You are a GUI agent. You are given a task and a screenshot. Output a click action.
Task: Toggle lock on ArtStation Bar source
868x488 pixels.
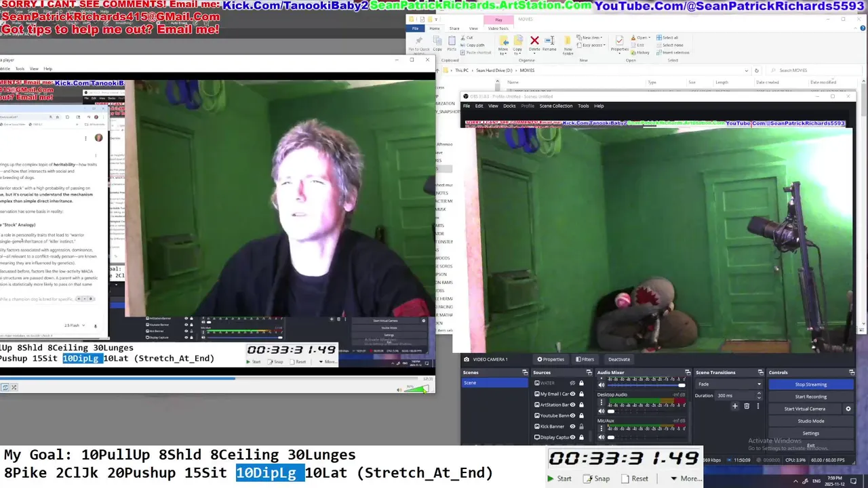(x=581, y=405)
